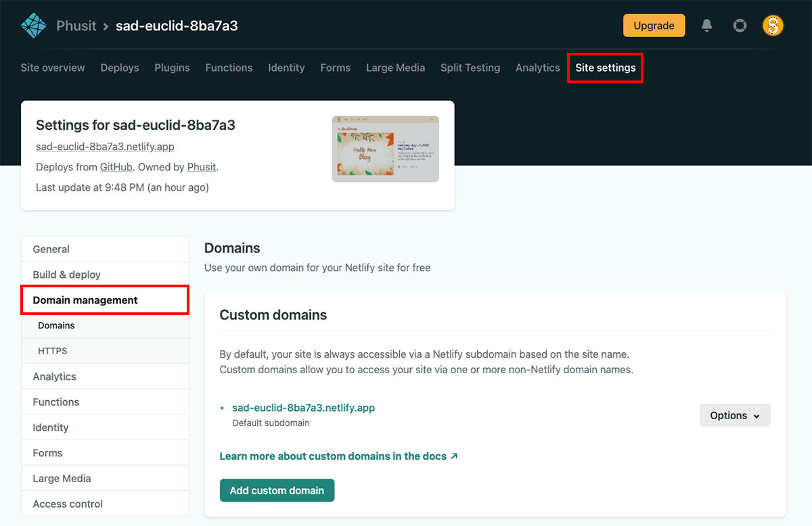Open the support lifebuoy icon
The image size is (812, 526).
740,26
